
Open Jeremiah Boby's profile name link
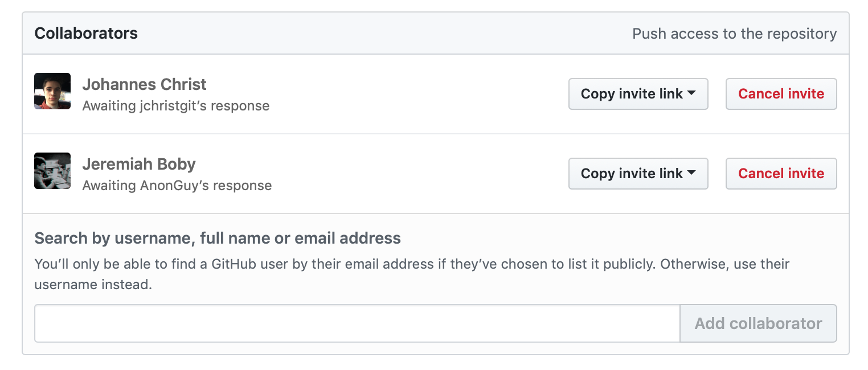pos(139,165)
